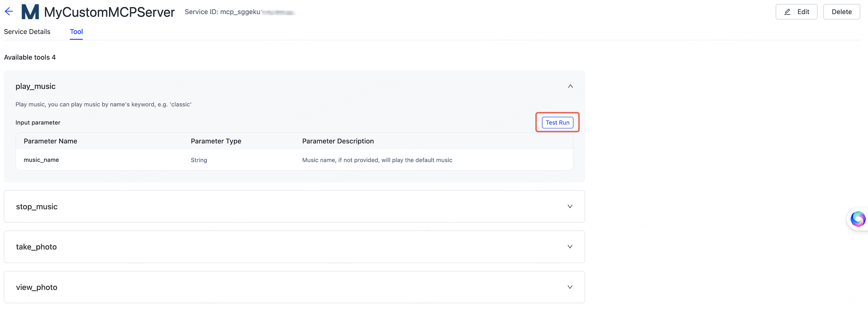Click the 'Music name, if not provided' description
868x311 pixels.
click(377, 160)
